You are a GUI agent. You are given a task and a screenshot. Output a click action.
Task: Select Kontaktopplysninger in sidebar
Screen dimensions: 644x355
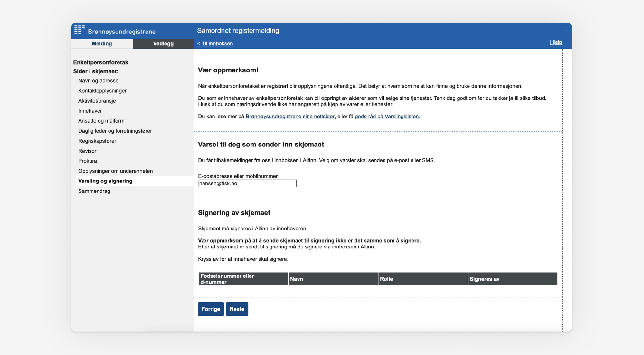102,91
